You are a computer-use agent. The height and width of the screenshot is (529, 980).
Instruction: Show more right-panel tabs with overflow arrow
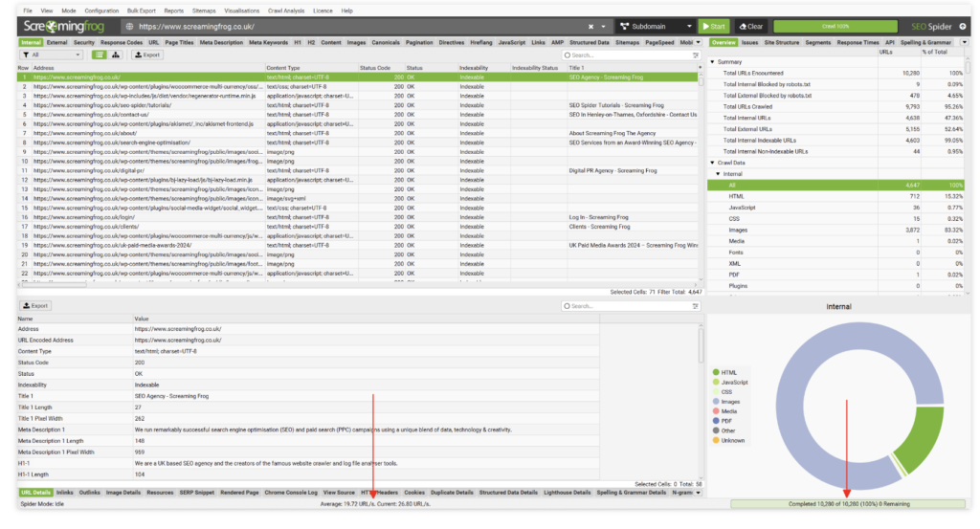965,42
